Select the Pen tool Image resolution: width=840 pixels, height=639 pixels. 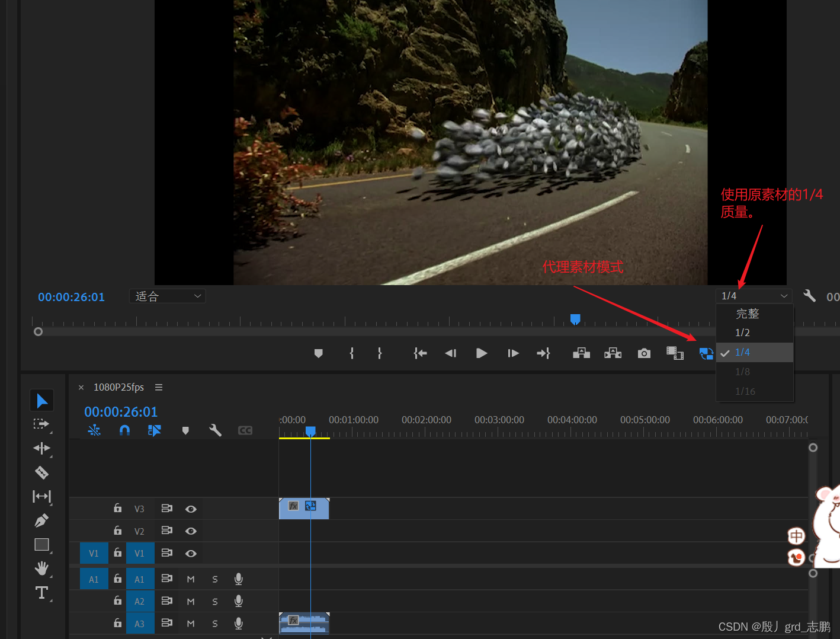[x=41, y=520]
